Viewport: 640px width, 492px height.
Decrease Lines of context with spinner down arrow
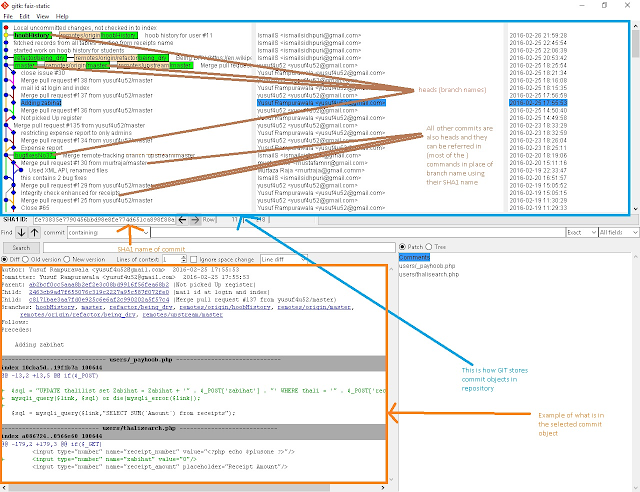[183, 261]
